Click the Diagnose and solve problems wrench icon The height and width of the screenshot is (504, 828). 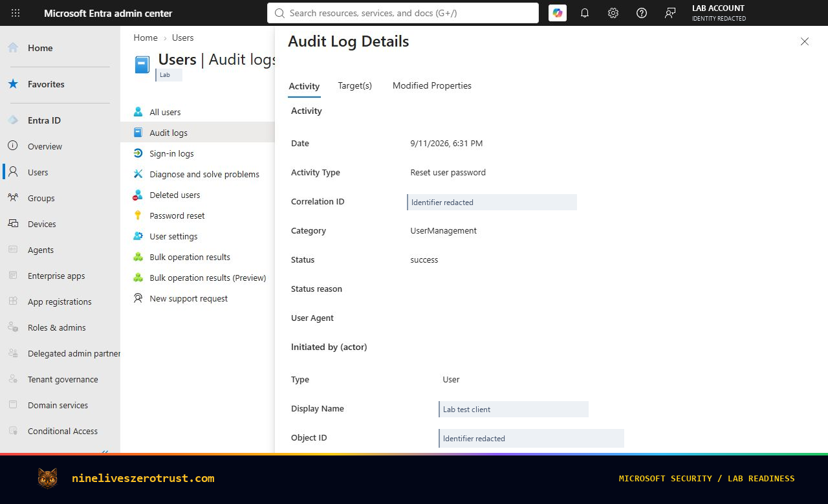[x=138, y=174]
